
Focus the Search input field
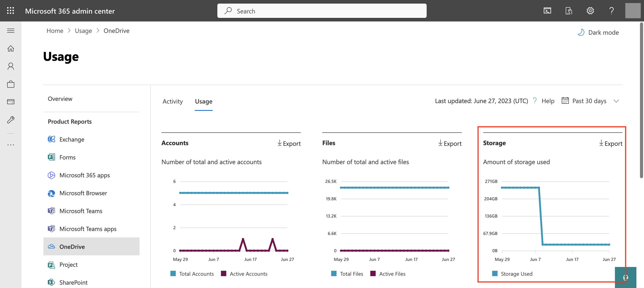tap(322, 11)
